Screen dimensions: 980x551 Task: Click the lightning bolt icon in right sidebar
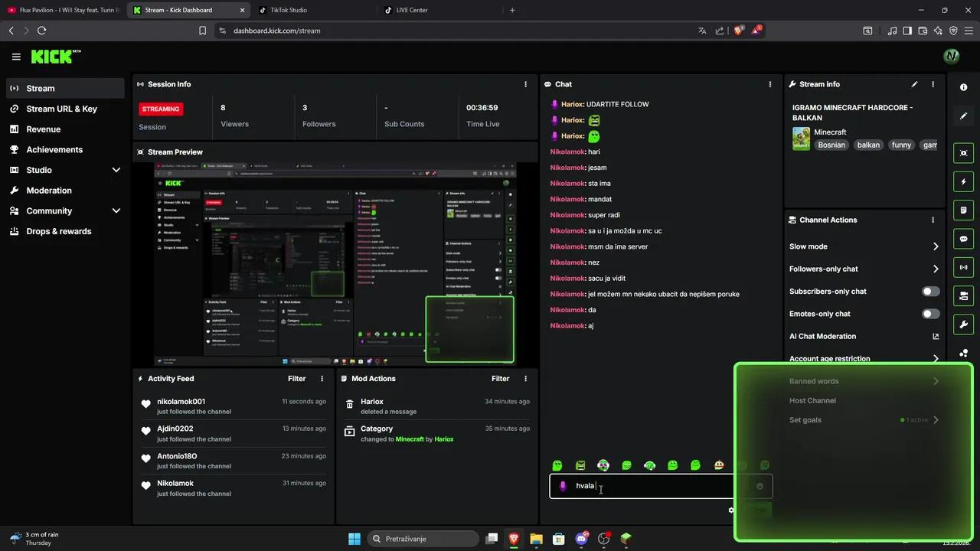964,182
